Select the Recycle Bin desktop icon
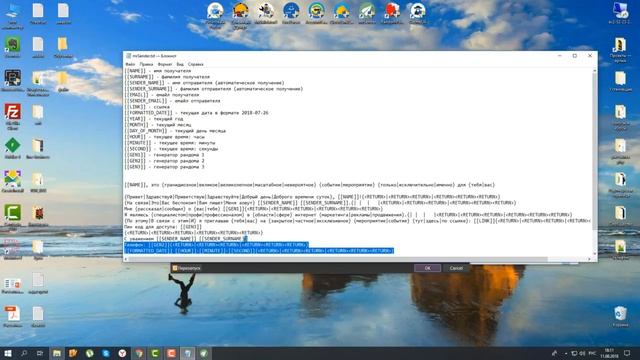Viewport: 640px width, 360px height. pyautogui.click(x=620, y=316)
